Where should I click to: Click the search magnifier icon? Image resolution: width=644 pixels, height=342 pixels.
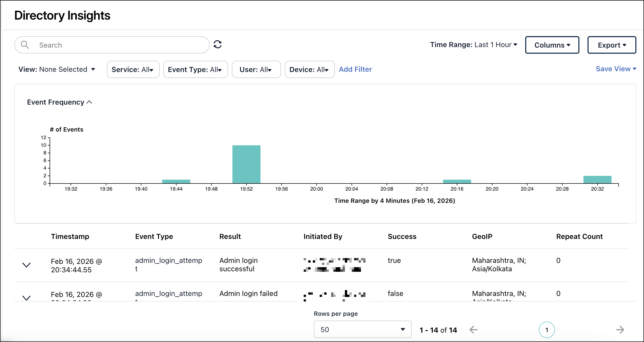coord(25,45)
